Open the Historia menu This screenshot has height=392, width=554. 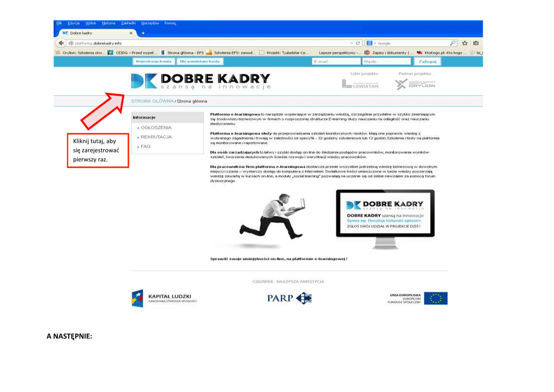pyautogui.click(x=108, y=23)
